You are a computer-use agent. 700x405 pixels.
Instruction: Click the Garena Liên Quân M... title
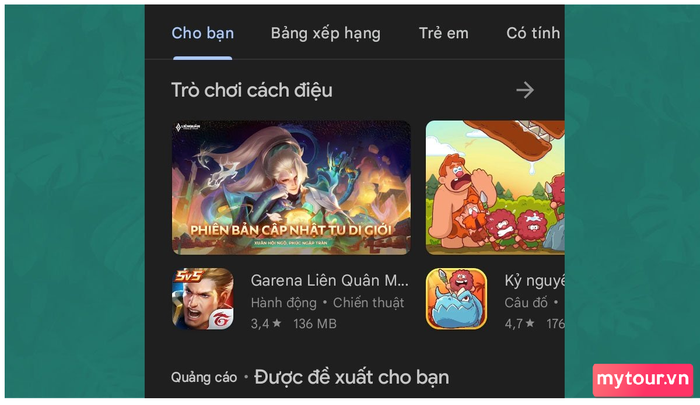[329, 280]
